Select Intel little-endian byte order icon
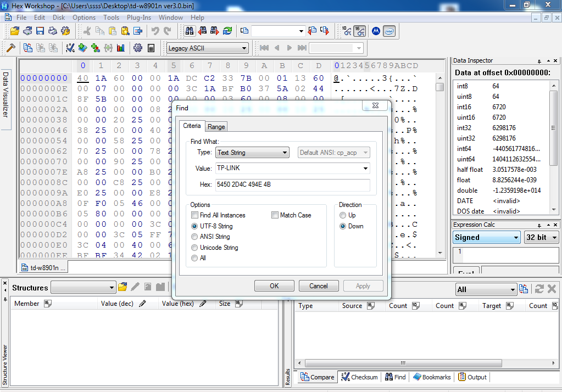 pyautogui.click(x=389, y=31)
